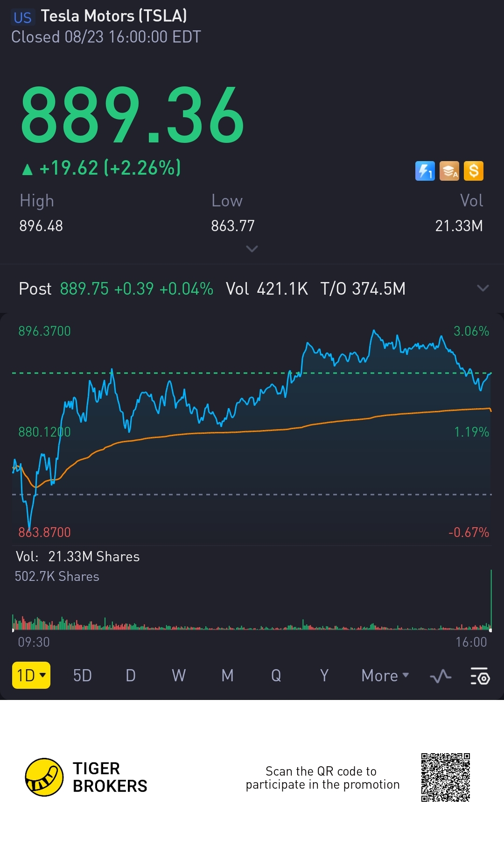Select the Q quarterly chart tab
Image resolution: width=504 pixels, height=855 pixels.
point(276,676)
